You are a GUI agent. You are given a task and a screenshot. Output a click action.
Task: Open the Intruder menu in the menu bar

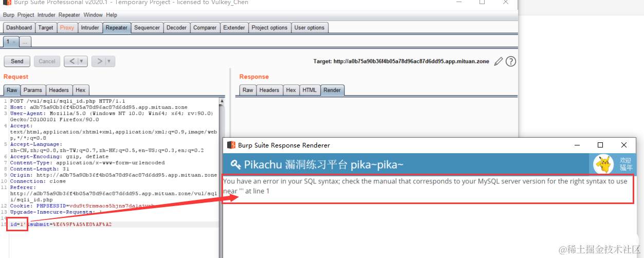[46, 15]
